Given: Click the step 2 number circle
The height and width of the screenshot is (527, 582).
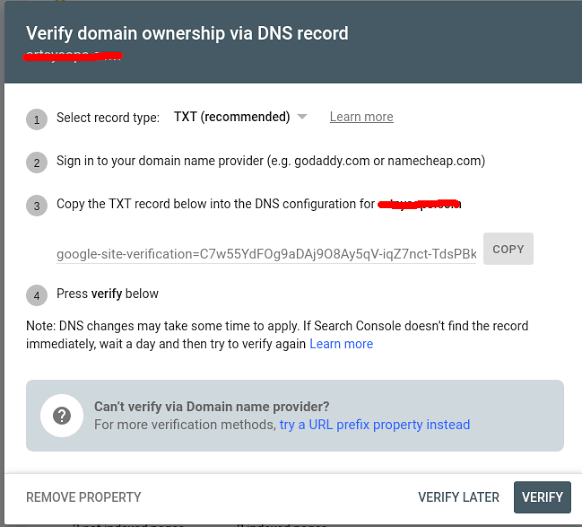Looking at the screenshot, I should click(37, 163).
